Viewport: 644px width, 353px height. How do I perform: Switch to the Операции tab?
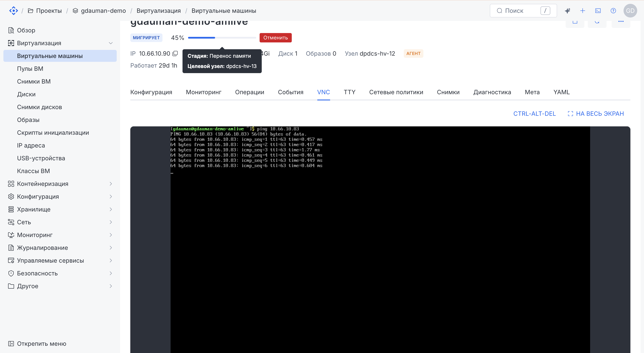[250, 92]
